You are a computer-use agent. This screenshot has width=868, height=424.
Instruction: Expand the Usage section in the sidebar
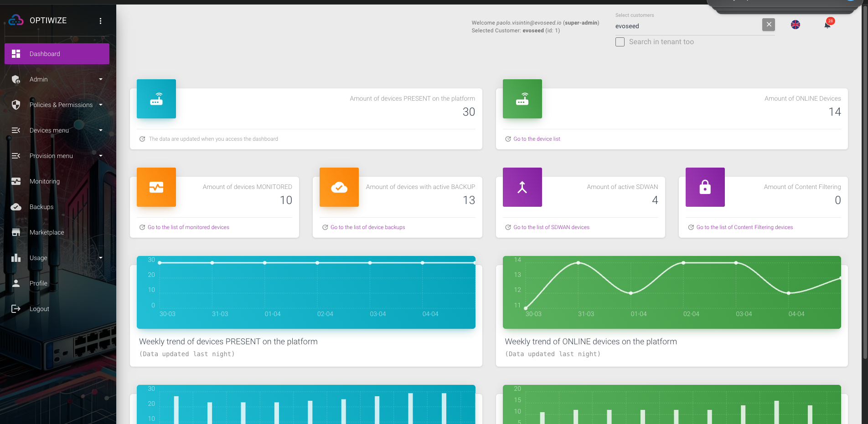pos(38,258)
